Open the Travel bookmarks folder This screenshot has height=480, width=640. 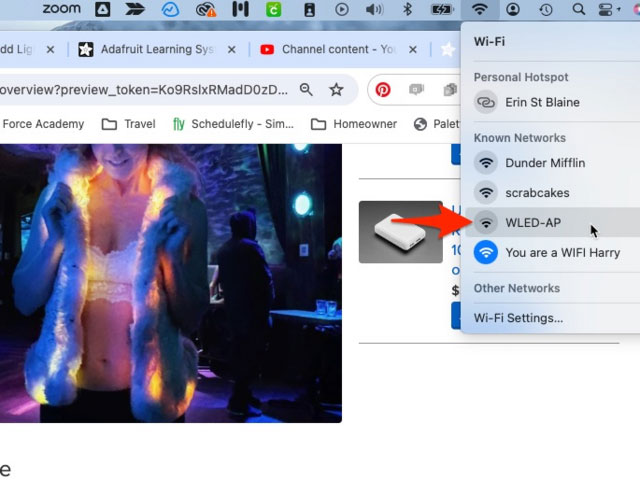pyautogui.click(x=129, y=124)
